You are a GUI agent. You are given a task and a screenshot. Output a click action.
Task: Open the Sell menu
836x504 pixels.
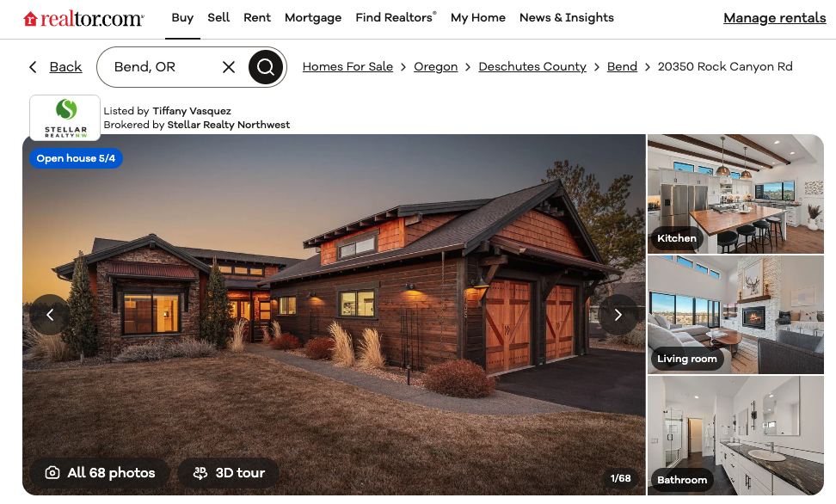tap(218, 17)
